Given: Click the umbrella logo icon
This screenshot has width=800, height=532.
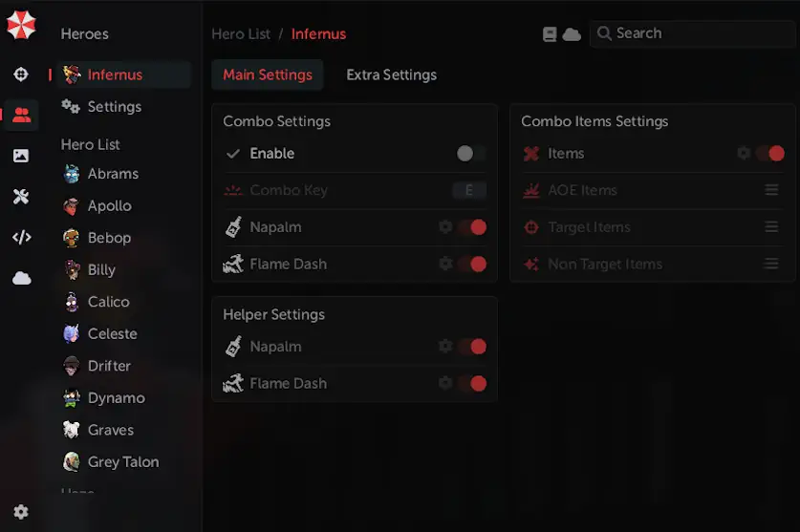Looking at the screenshot, I should pos(21,25).
